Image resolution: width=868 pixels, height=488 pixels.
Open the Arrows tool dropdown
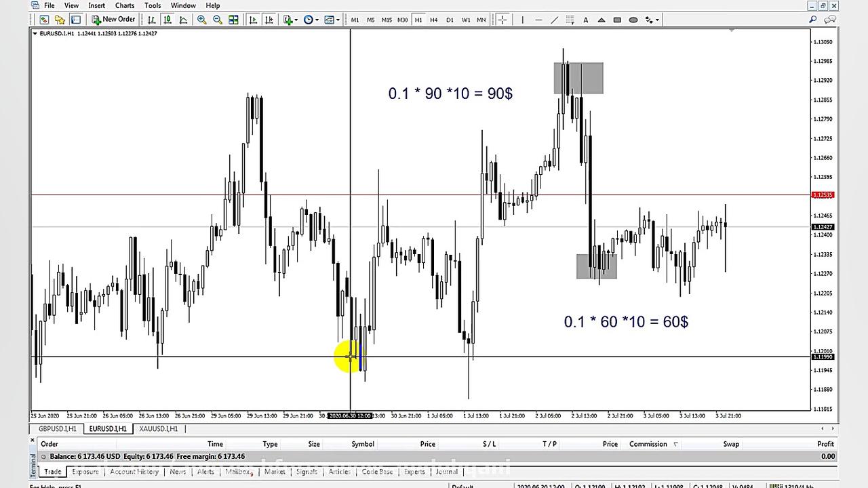[652, 20]
